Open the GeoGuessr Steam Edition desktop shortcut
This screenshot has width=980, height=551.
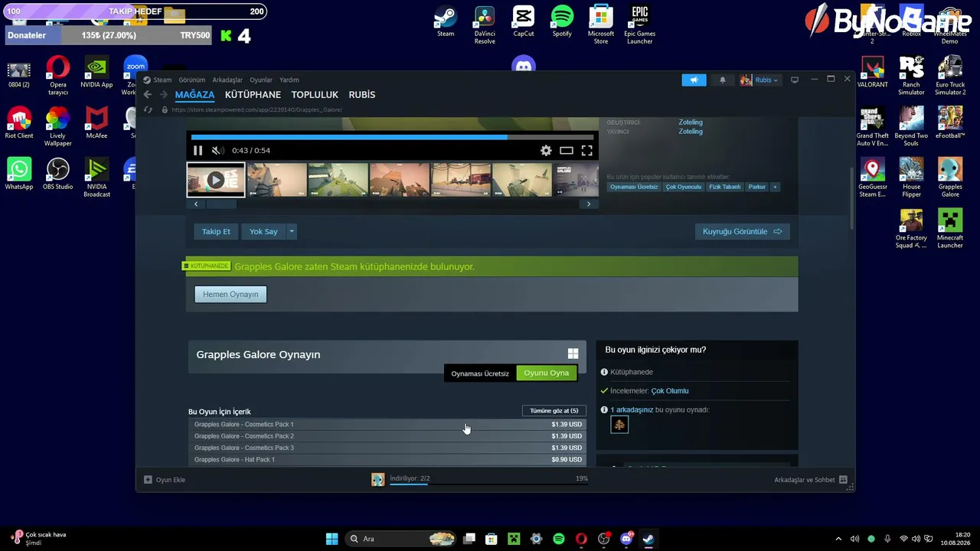(872, 178)
